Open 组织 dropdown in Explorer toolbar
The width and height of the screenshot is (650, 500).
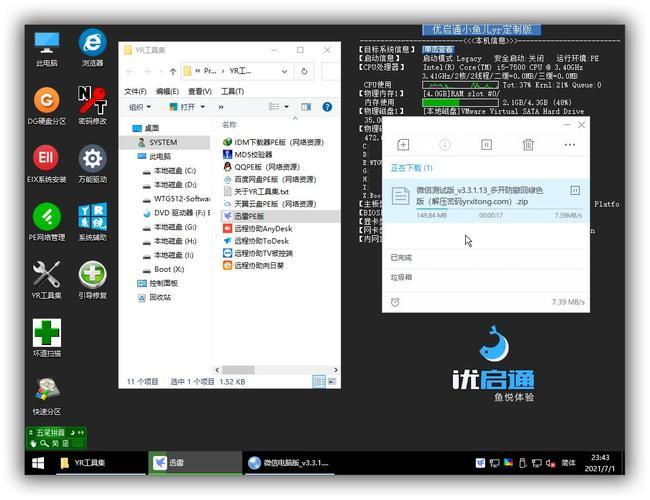pyautogui.click(x=140, y=107)
